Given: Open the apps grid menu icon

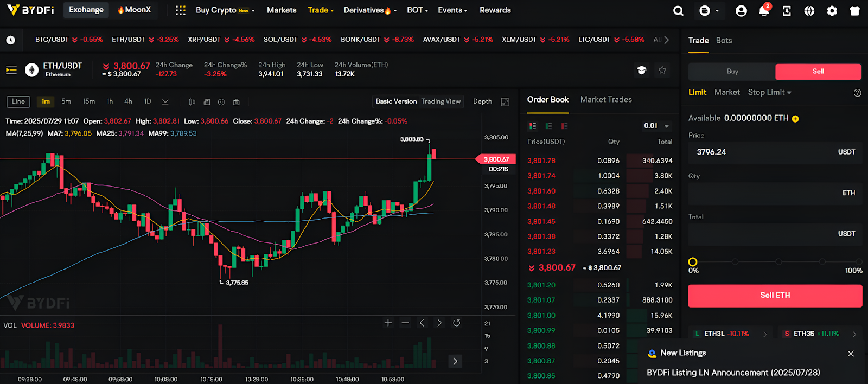Looking at the screenshot, I should (x=181, y=10).
